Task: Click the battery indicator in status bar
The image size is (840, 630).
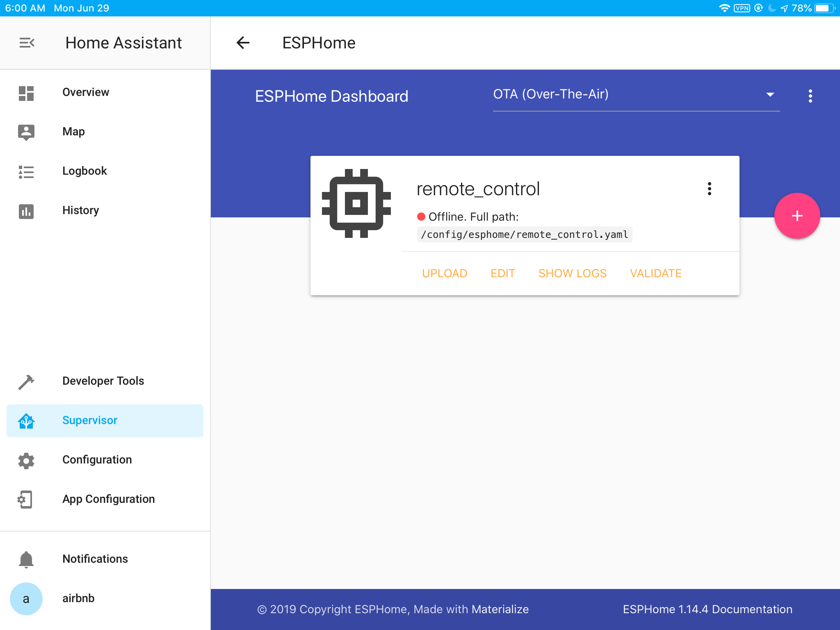Action: pyautogui.click(x=824, y=8)
